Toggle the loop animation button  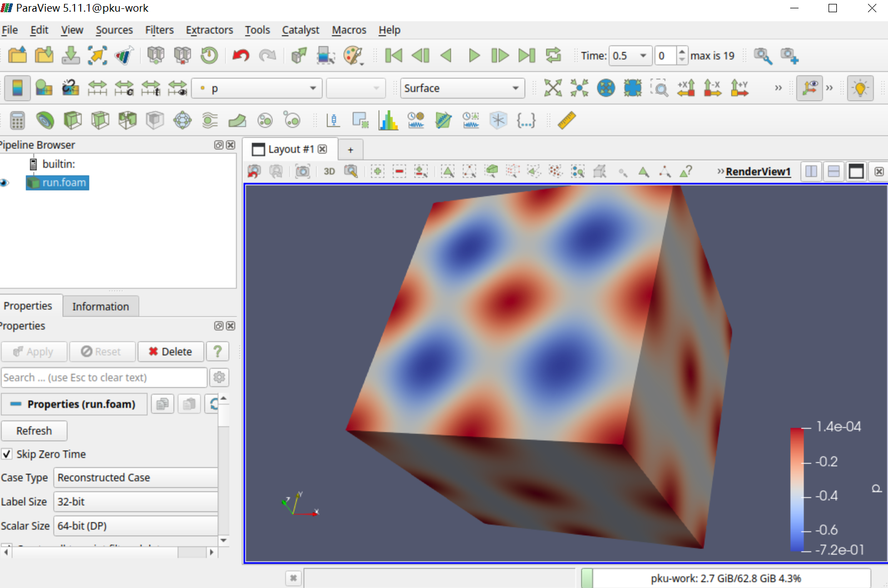pos(553,55)
